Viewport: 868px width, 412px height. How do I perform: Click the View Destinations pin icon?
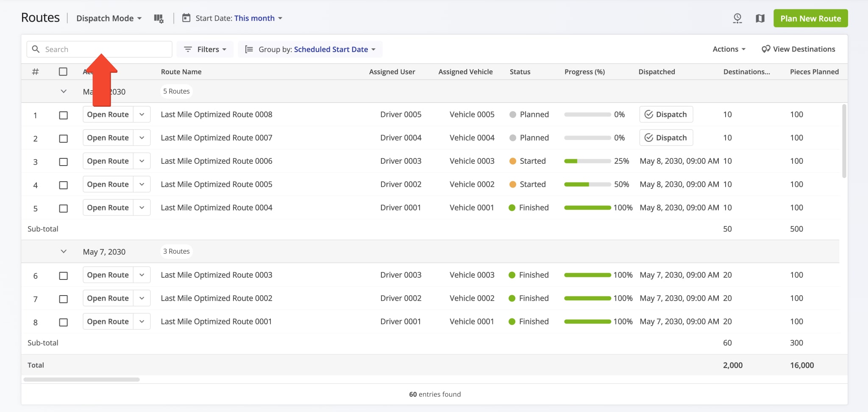(x=765, y=49)
